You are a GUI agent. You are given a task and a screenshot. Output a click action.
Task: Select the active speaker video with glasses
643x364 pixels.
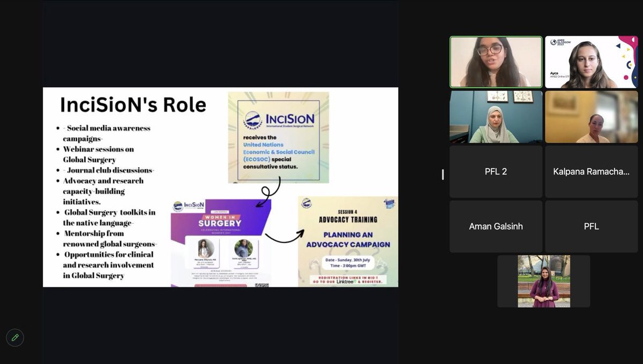click(x=496, y=62)
